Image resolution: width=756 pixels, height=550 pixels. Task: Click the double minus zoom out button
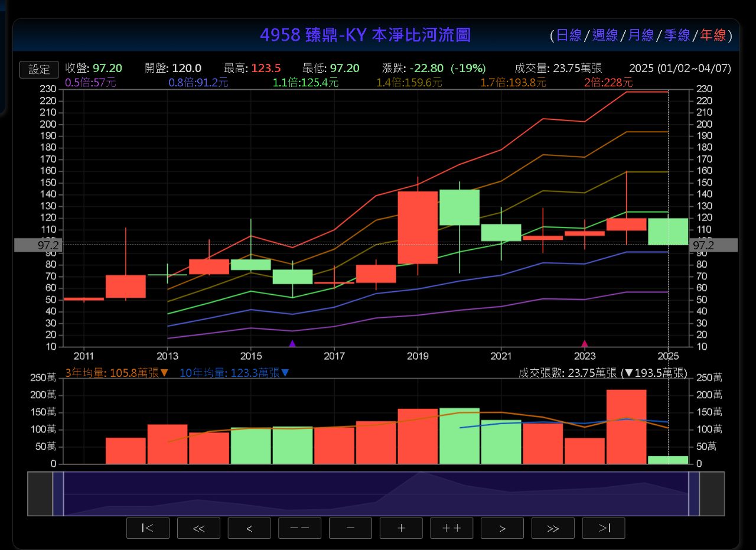[300, 528]
